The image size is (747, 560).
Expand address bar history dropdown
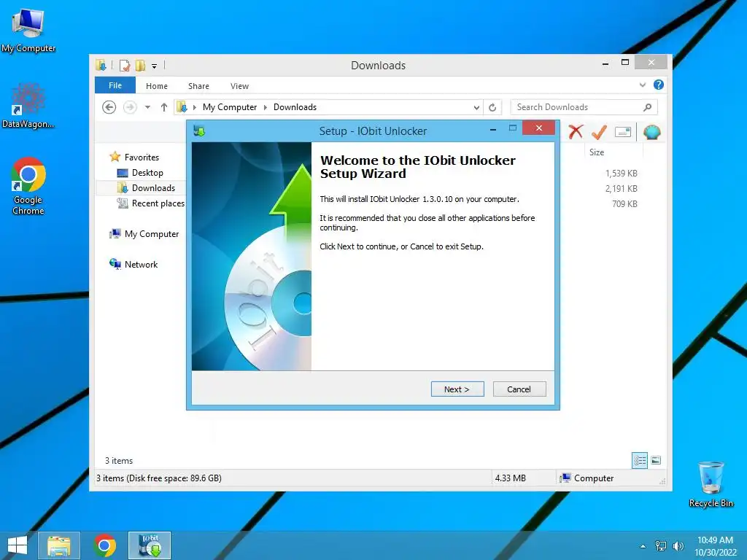[476, 108]
